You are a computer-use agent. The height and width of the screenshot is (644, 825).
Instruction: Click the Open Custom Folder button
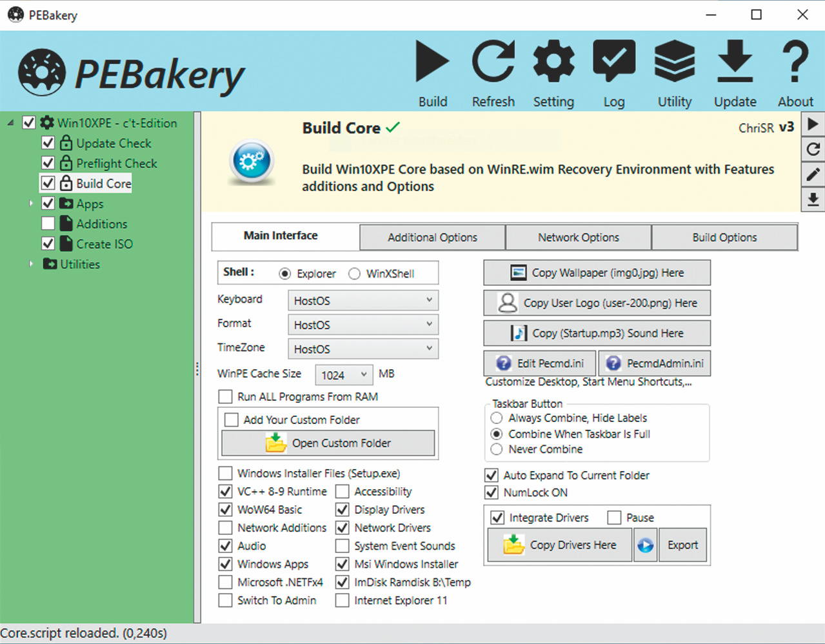point(328,443)
